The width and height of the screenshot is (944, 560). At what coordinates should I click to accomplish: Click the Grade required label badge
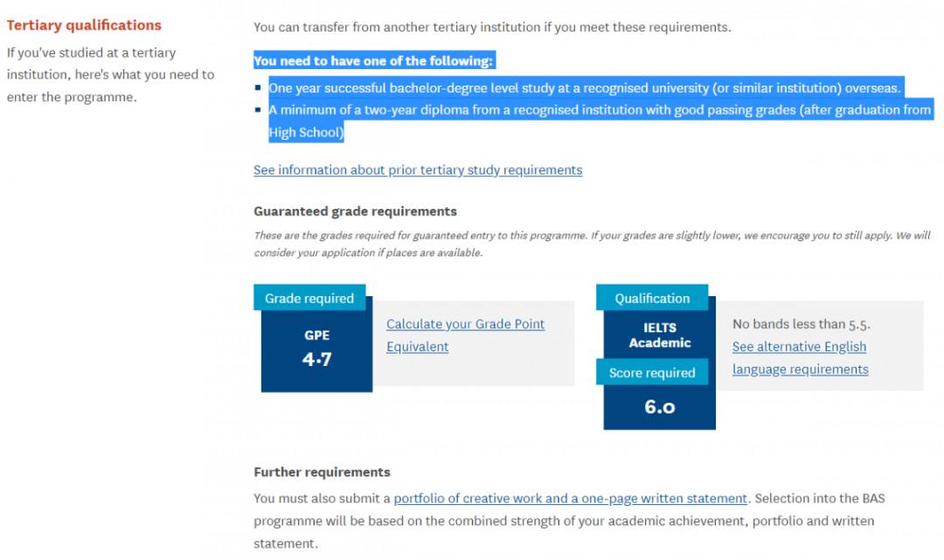coord(309,299)
